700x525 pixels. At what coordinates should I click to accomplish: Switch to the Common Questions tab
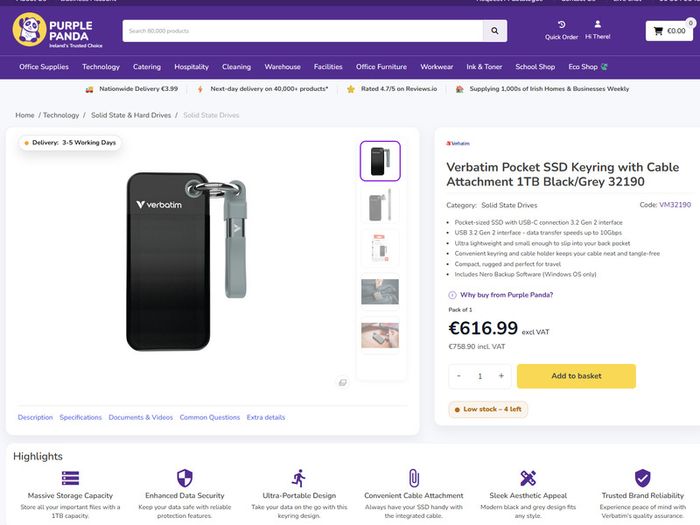210,417
